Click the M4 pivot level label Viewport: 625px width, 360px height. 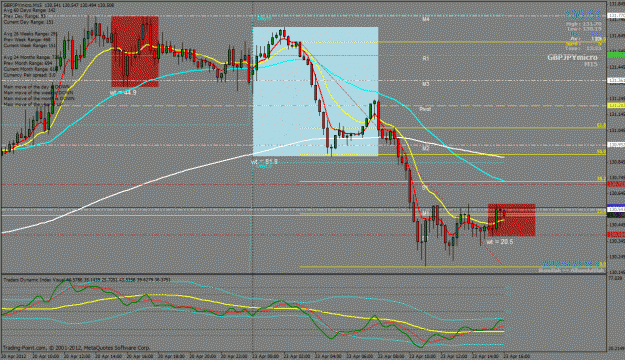[426, 19]
